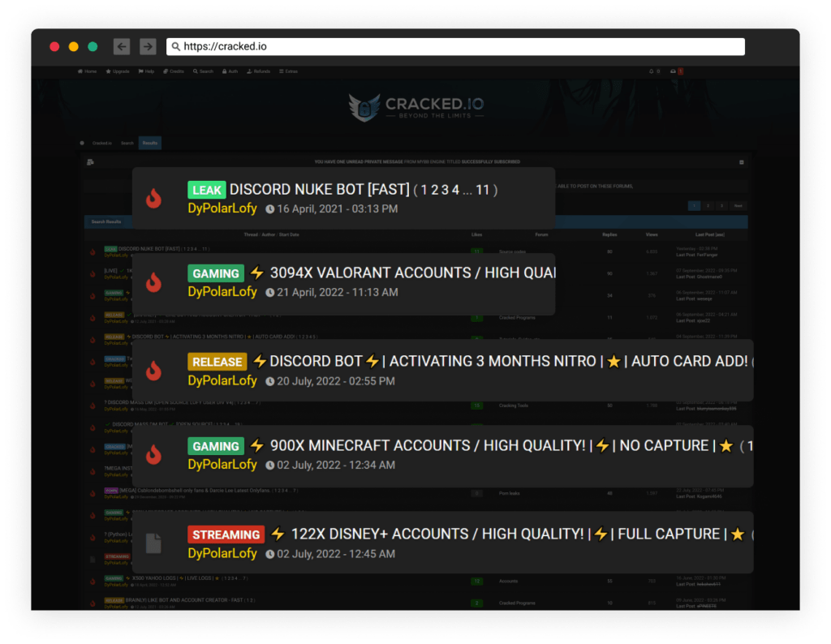Click the LEAK tag on Discord Nuke Bot
Viewport: 831px width, 644px height.
tap(207, 190)
